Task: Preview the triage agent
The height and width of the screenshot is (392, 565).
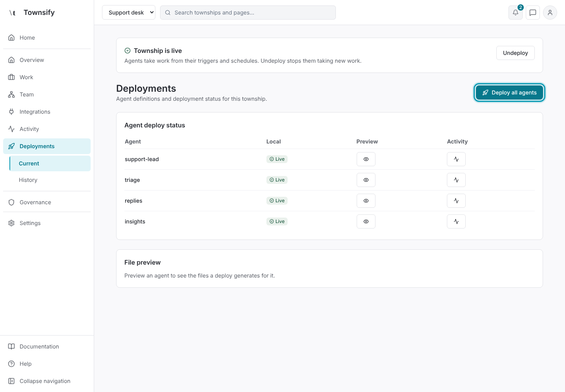Action: pos(366,180)
